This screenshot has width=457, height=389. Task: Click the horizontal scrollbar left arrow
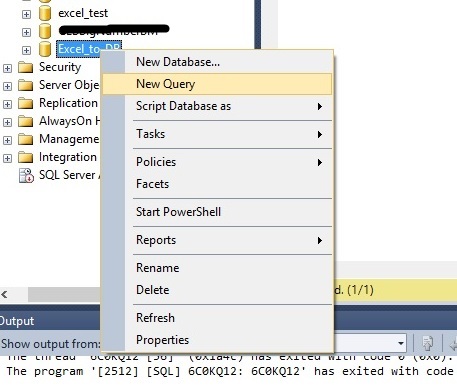tap(4, 295)
